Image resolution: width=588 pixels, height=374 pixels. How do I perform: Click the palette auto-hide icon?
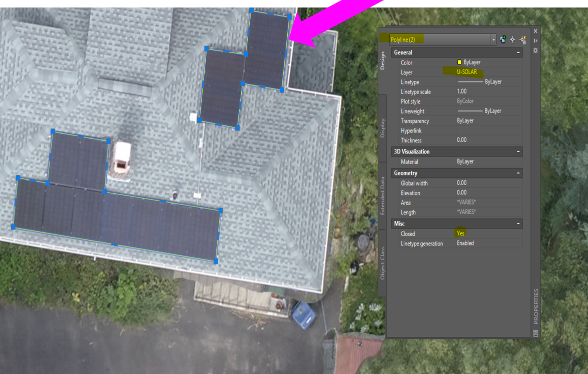pyautogui.click(x=535, y=40)
